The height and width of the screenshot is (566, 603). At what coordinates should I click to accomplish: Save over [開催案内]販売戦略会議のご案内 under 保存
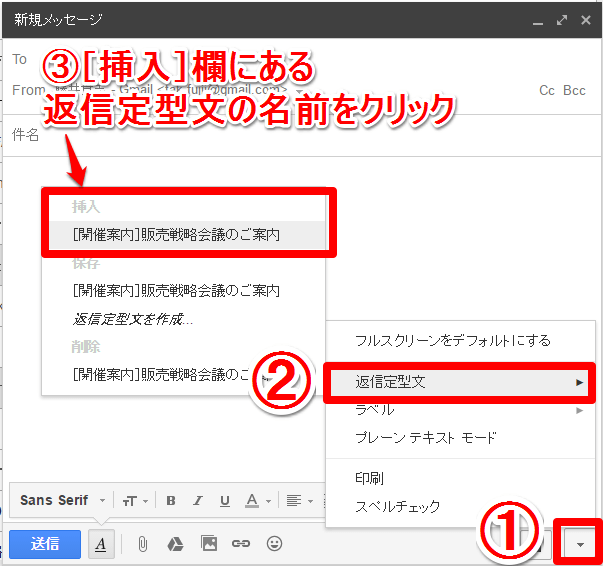183,291
